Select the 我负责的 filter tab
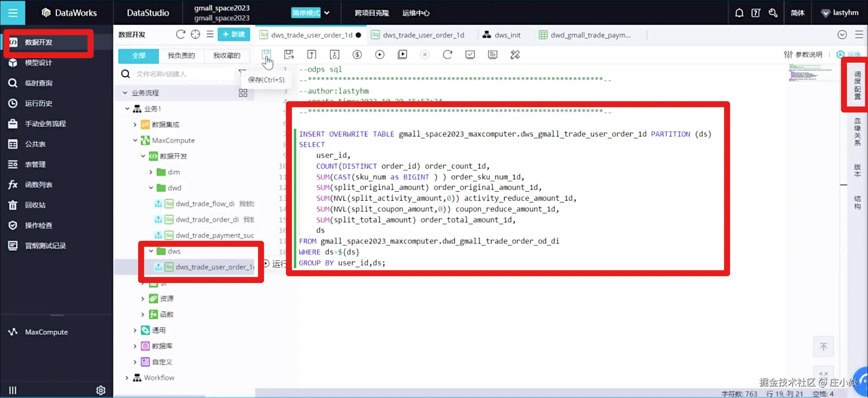Viewport: 868px width, 398px height. (x=181, y=55)
